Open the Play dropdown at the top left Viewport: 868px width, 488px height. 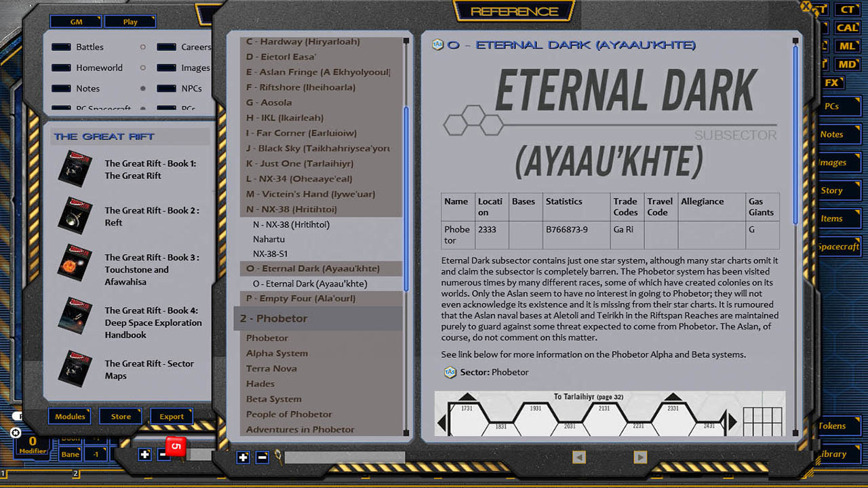coord(130,21)
